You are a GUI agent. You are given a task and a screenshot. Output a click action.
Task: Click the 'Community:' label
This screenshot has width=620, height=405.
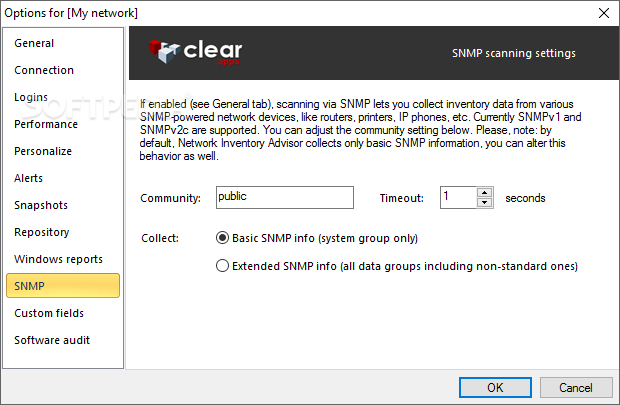170,198
